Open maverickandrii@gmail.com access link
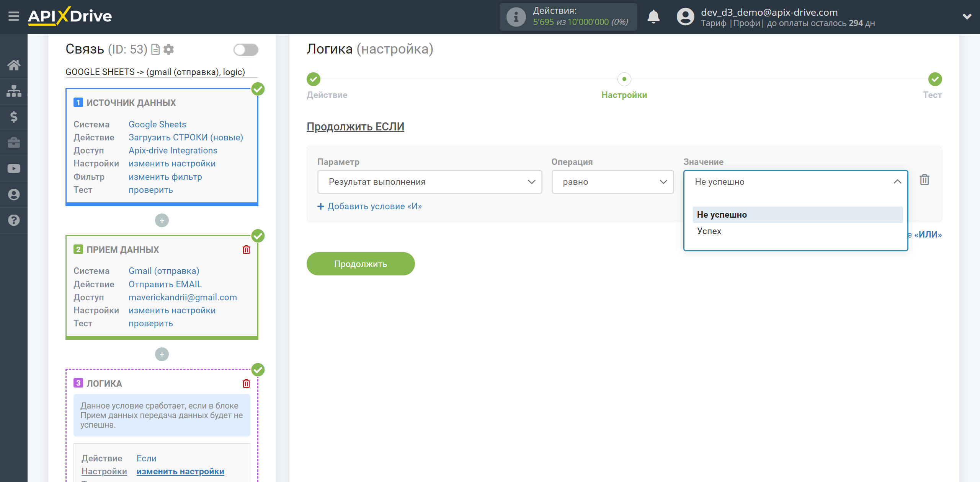980x482 pixels. (183, 298)
